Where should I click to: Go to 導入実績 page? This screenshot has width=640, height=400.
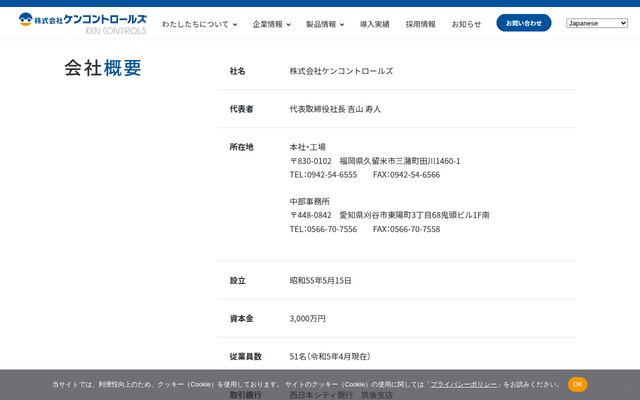[x=374, y=24]
